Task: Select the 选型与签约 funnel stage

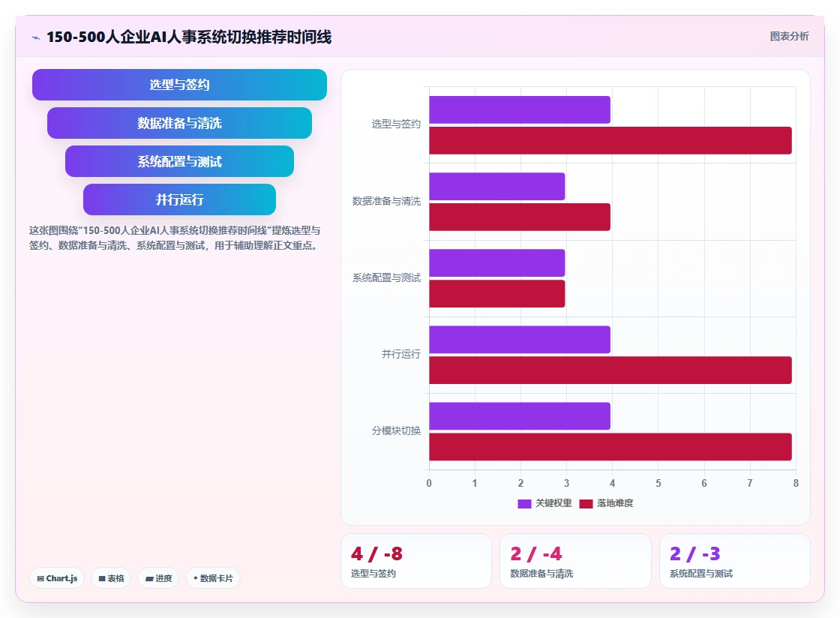Action: coord(179,85)
